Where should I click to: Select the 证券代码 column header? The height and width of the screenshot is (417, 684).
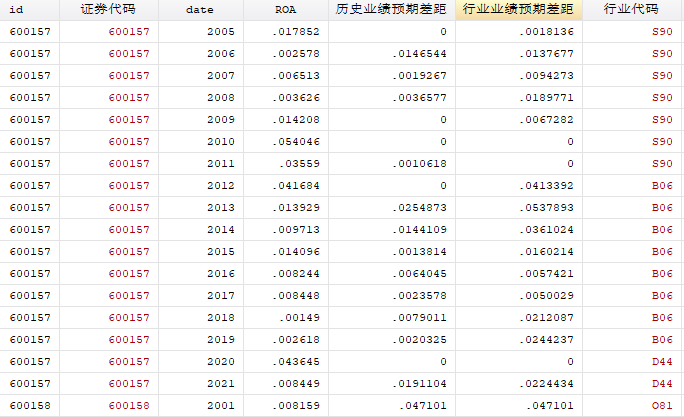(x=108, y=9)
